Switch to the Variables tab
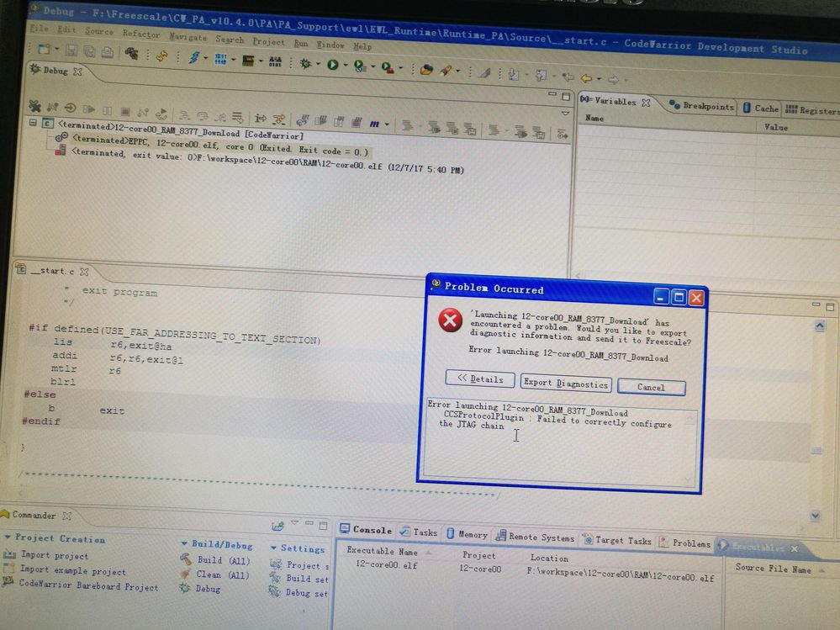The image size is (840, 630). click(x=615, y=101)
